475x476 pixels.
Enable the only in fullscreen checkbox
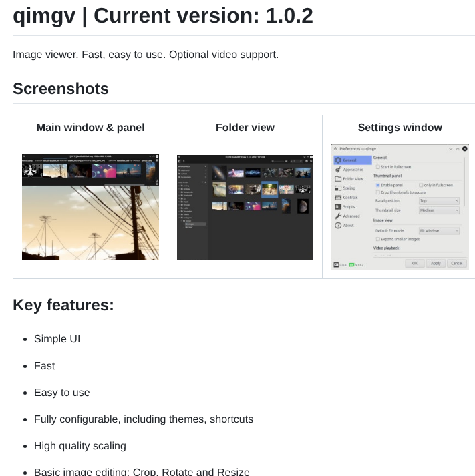click(421, 185)
